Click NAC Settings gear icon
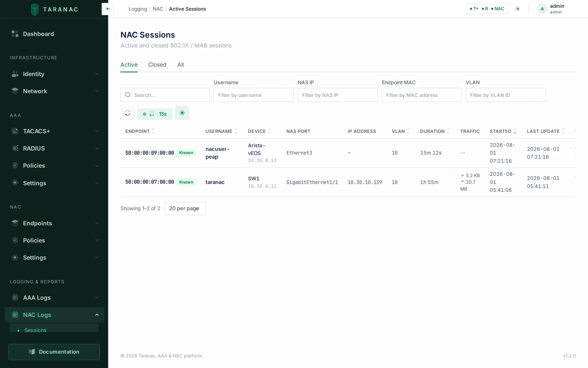Image resolution: width=588 pixels, height=368 pixels. 15,258
